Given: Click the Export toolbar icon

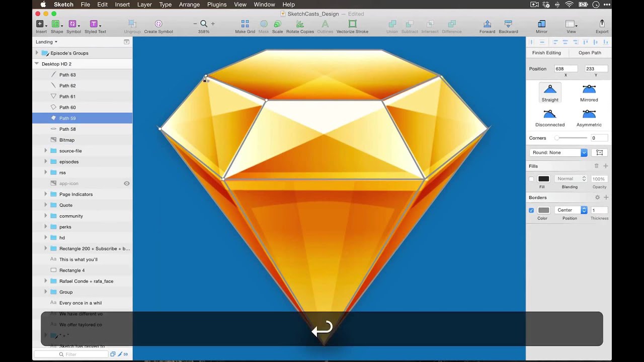Looking at the screenshot, I should 602,24.
